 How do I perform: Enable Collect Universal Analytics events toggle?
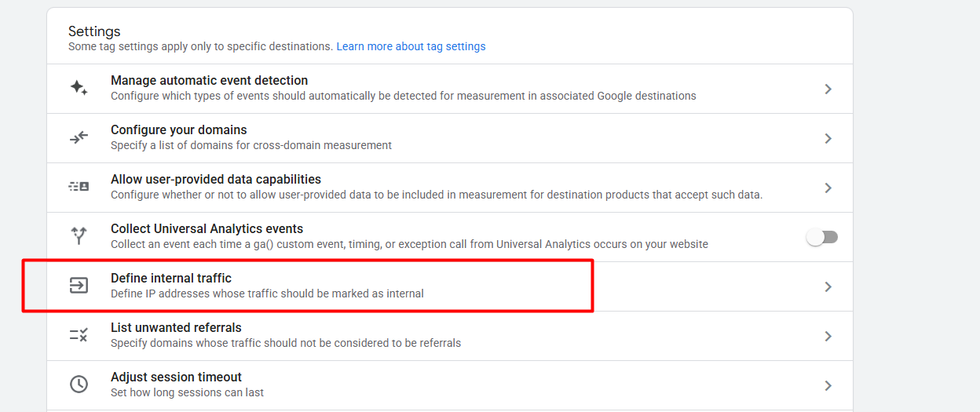[822, 237]
